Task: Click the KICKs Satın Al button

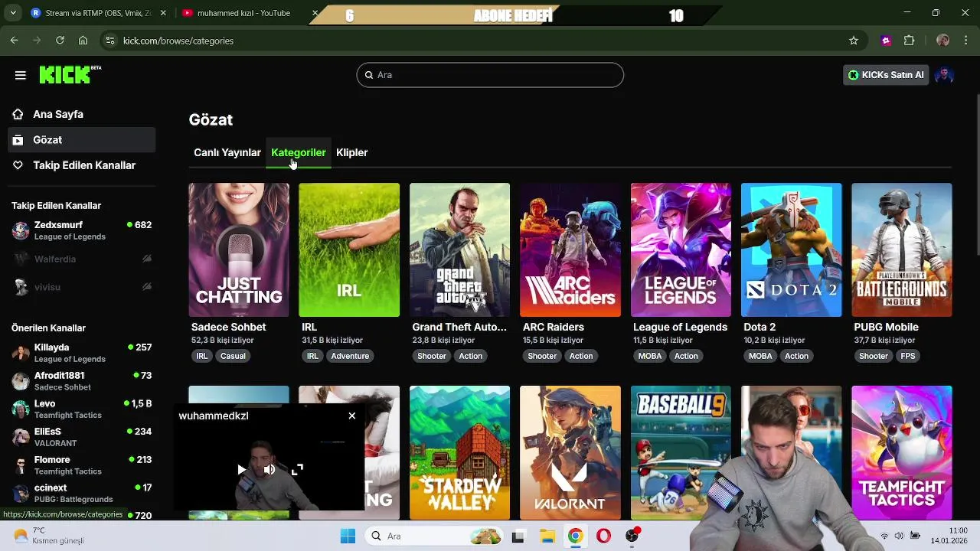Action: tap(886, 75)
